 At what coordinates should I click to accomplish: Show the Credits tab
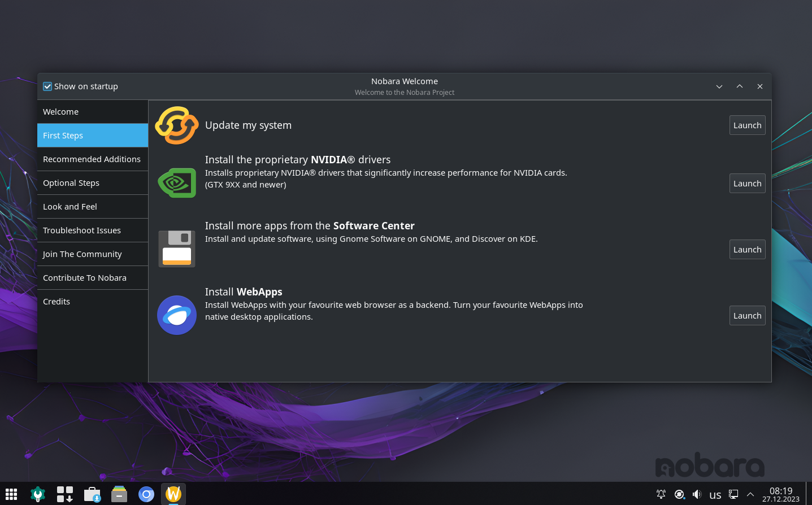tap(93, 302)
